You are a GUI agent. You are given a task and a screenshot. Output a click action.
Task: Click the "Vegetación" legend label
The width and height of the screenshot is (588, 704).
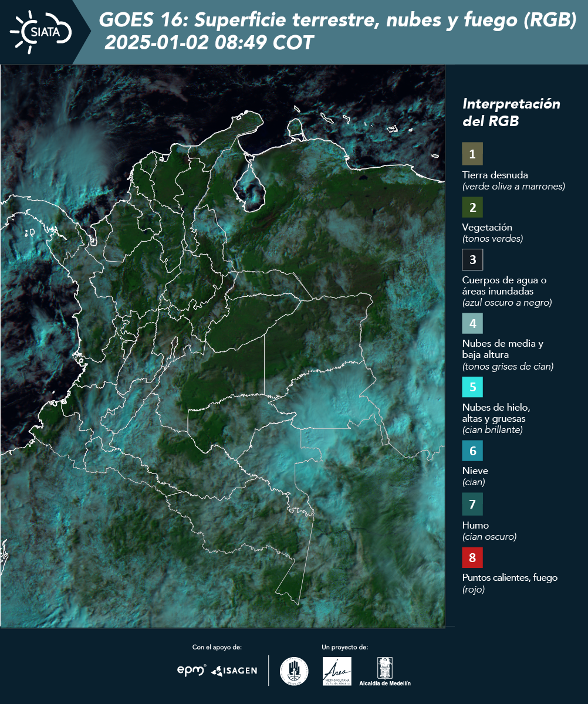click(x=487, y=228)
